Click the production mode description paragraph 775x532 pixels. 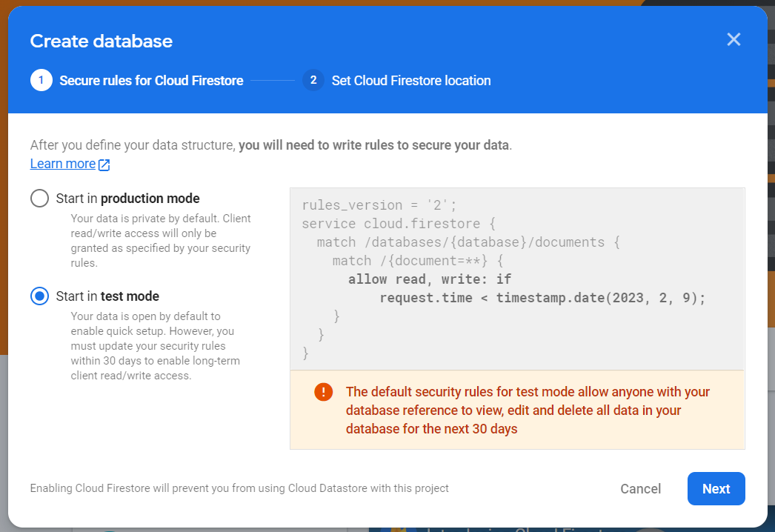point(161,240)
